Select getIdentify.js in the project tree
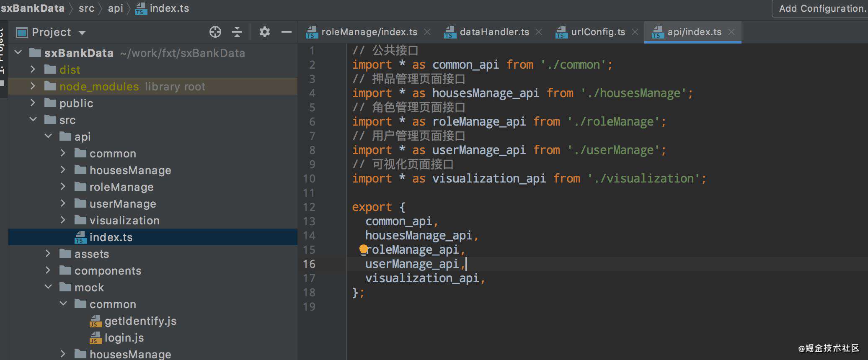Image resolution: width=868 pixels, height=360 pixels. click(x=153, y=321)
